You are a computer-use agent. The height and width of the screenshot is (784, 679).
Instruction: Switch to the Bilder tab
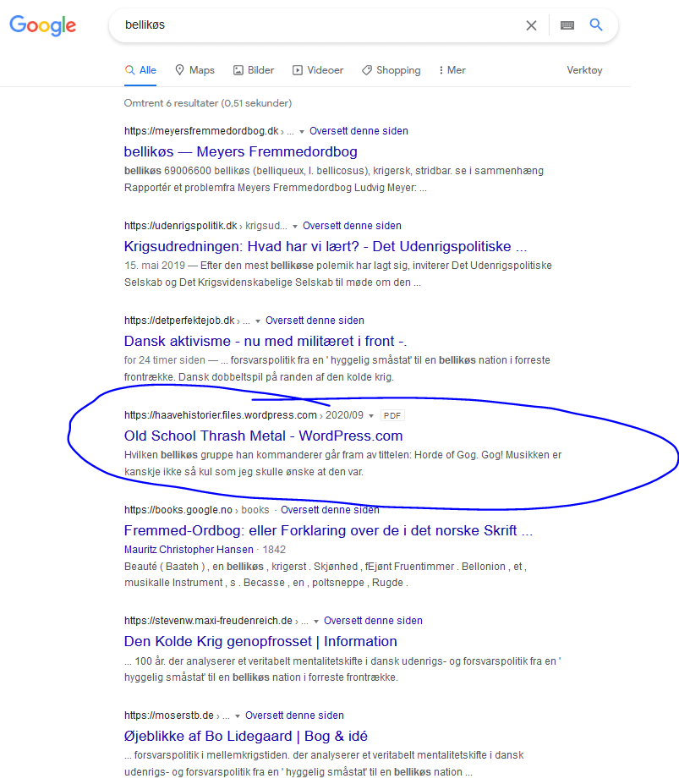pyautogui.click(x=254, y=70)
